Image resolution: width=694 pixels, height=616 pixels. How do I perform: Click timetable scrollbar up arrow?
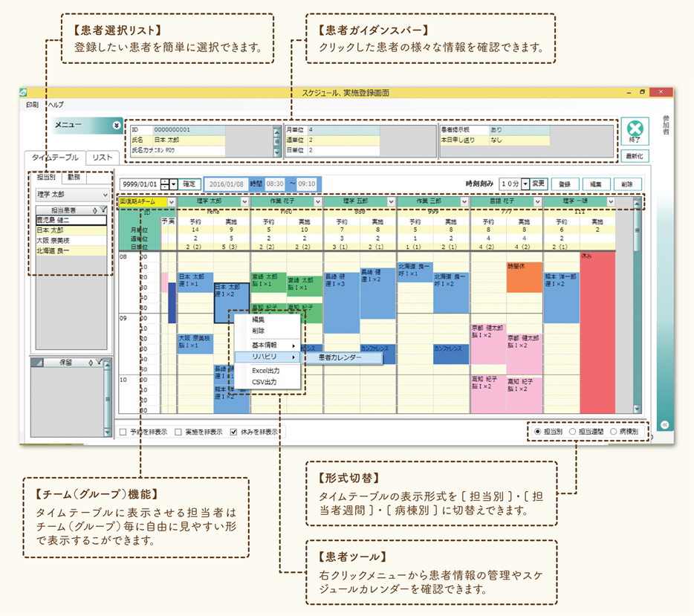point(637,204)
